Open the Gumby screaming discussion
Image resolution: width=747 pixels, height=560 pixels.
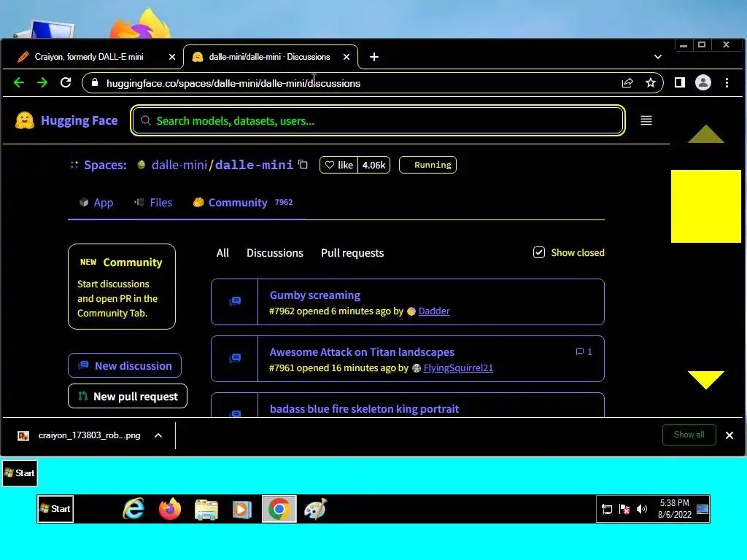point(315,295)
